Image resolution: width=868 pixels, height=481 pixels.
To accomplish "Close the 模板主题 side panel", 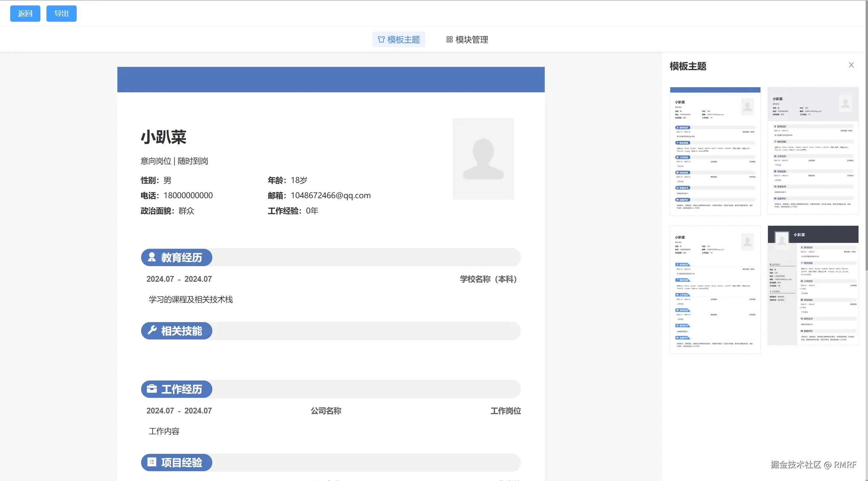I will point(851,65).
